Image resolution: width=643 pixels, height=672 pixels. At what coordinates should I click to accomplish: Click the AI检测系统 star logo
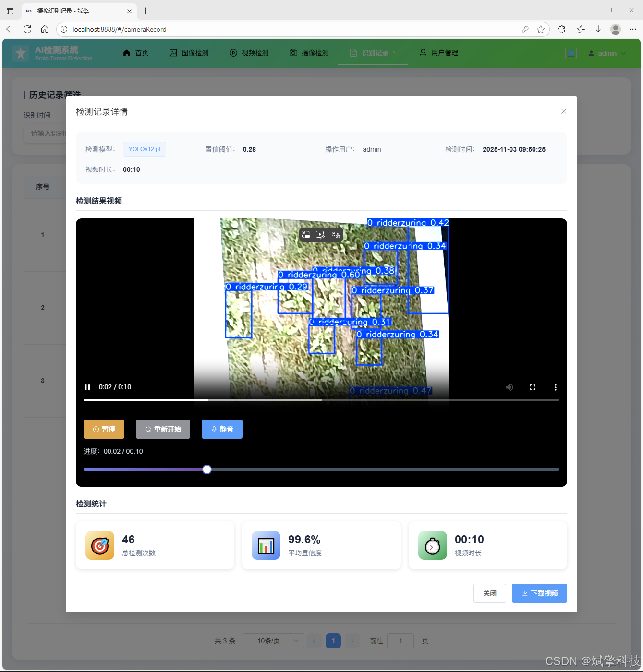tap(21, 53)
